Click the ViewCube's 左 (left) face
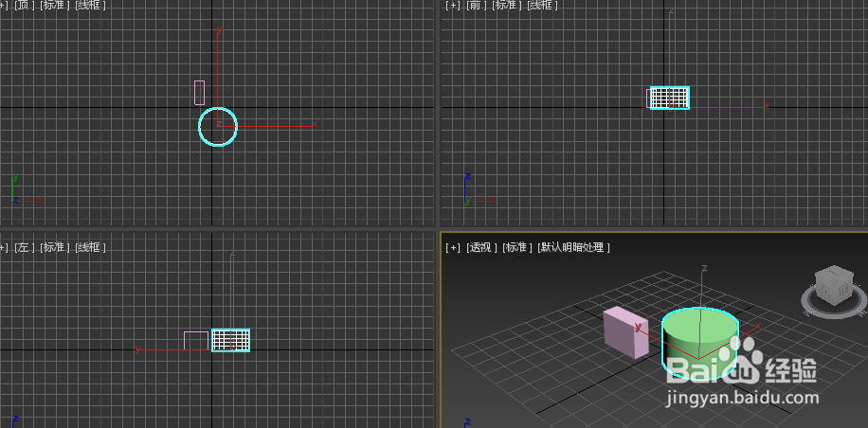This screenshot has width=868, height=428. point(824,289)
